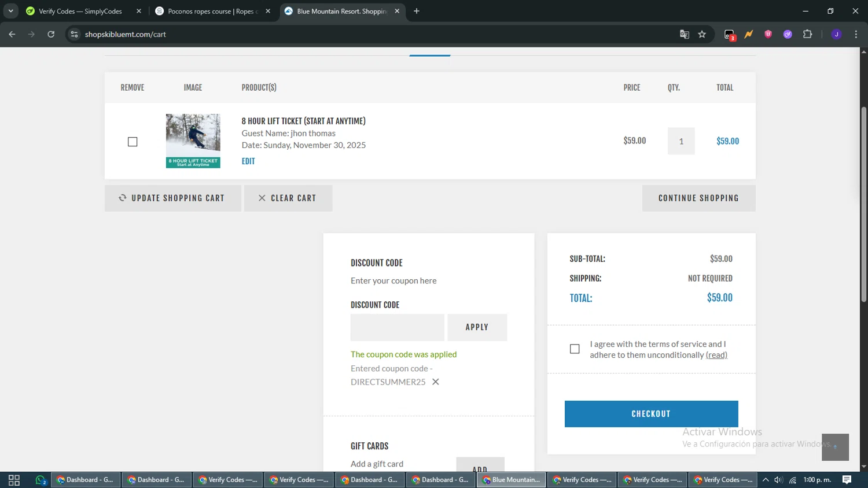This screenshot has width=868, height=488.
Task: Click the 'Date: Sunday, November 30, 2025' text
Action: click(304, 145)
